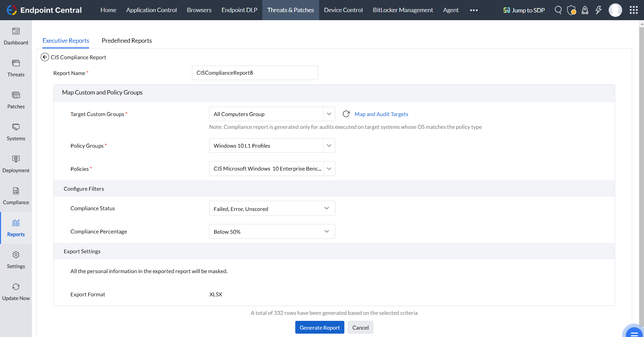Open the Compliance Status dropdown
Image resolution: width=644 pixels, height=337 pixels.
pos(272,209)
